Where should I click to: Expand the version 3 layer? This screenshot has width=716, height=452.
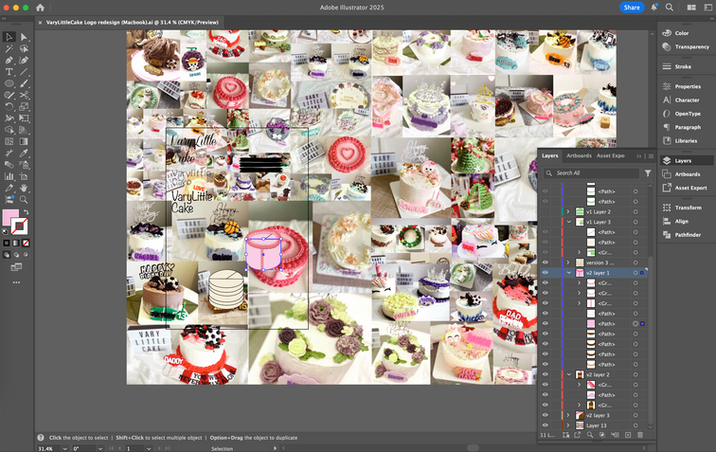coord(569,263)
